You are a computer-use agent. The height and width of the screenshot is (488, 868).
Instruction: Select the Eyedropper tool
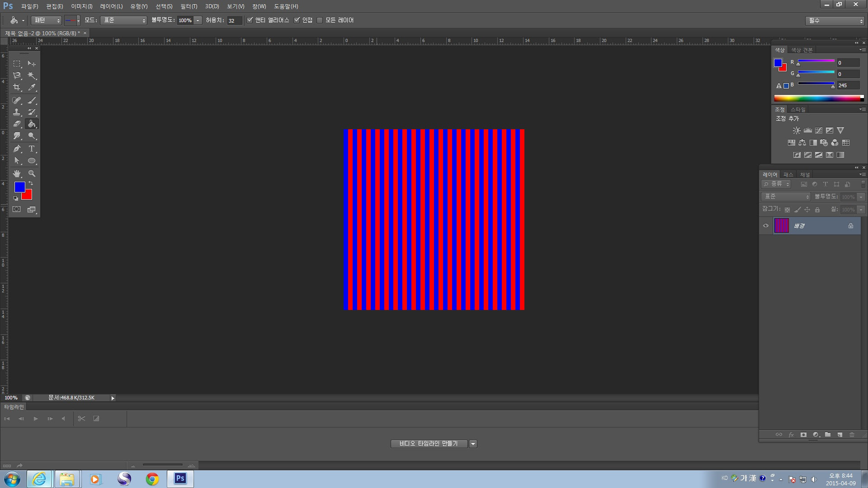(x=32, y=87)
